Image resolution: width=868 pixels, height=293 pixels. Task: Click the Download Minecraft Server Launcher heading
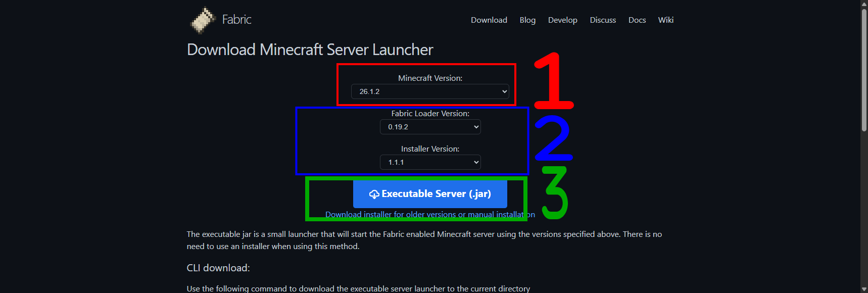tap(310, 50)
